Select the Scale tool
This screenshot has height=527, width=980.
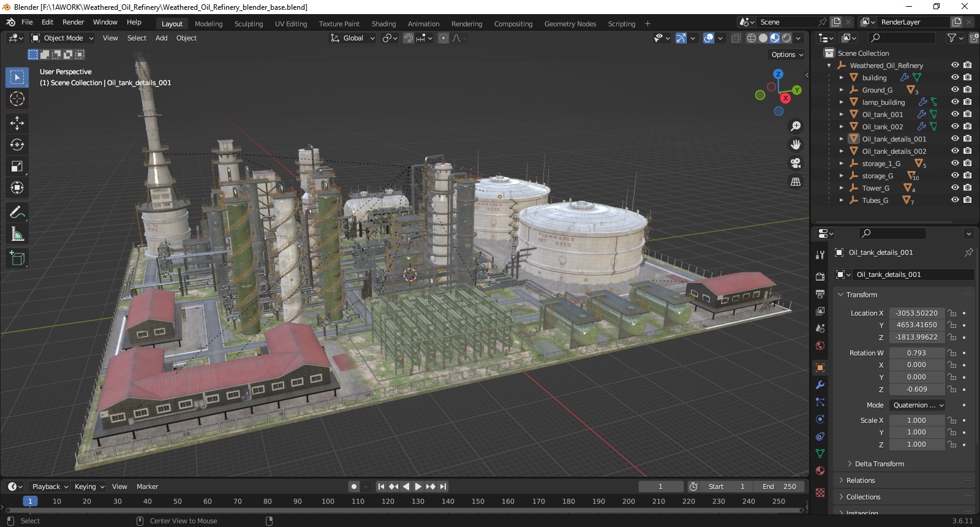click(x=17, y=166)
